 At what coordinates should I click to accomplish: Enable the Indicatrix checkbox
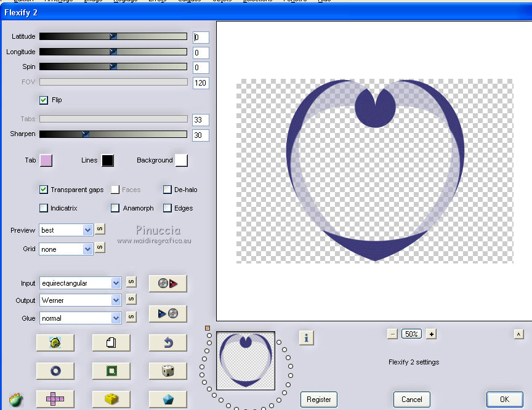44,208
